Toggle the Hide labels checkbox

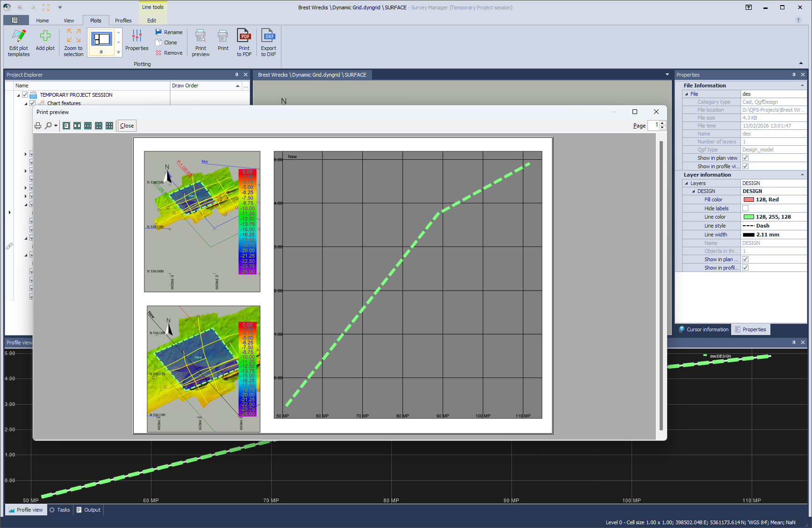click(745, 208)
